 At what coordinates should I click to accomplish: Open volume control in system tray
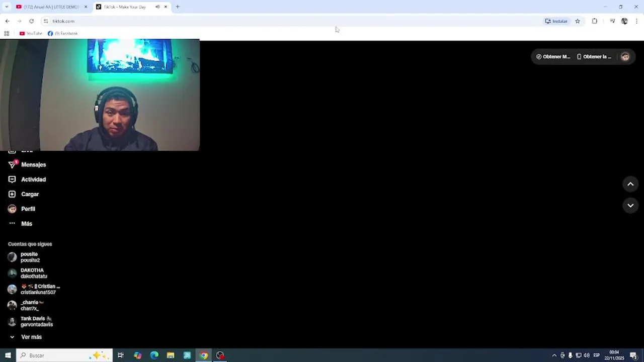(x=586, y=355)
